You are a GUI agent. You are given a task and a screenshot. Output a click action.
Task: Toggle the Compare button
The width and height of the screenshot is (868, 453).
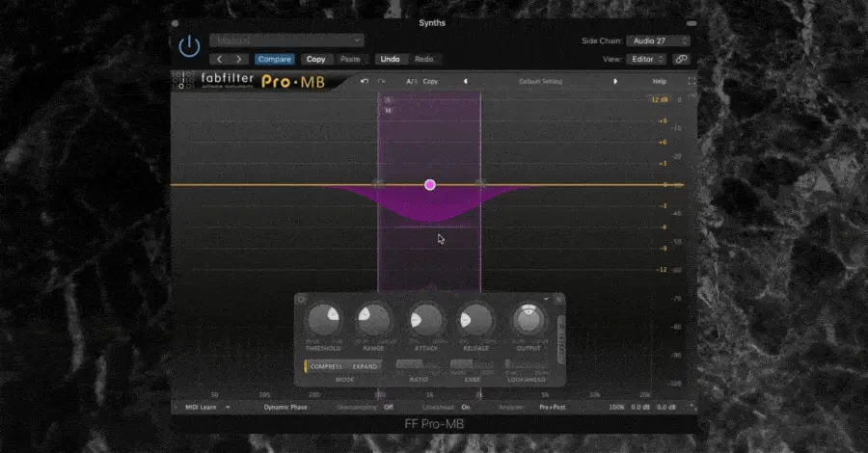pyautogui.click(x=275, y=59)
